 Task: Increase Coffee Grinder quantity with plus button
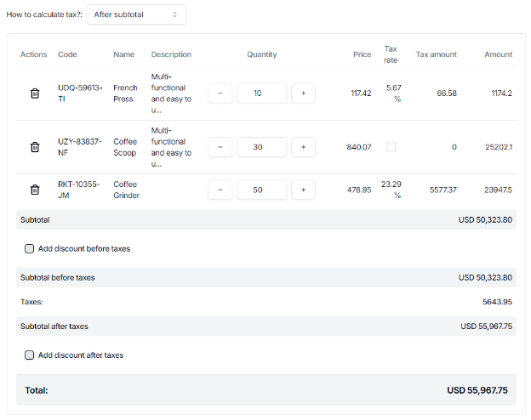click(303, 190)
